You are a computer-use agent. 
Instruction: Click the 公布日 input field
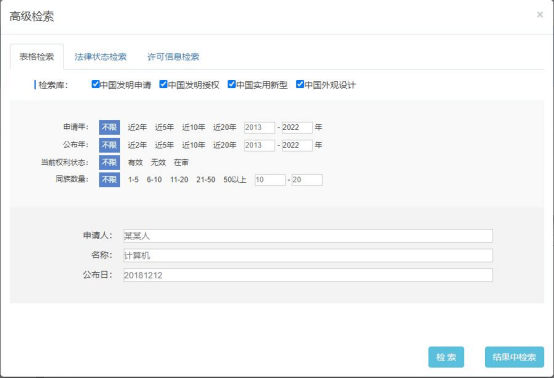pyautogui.click(x=308, y=275)
